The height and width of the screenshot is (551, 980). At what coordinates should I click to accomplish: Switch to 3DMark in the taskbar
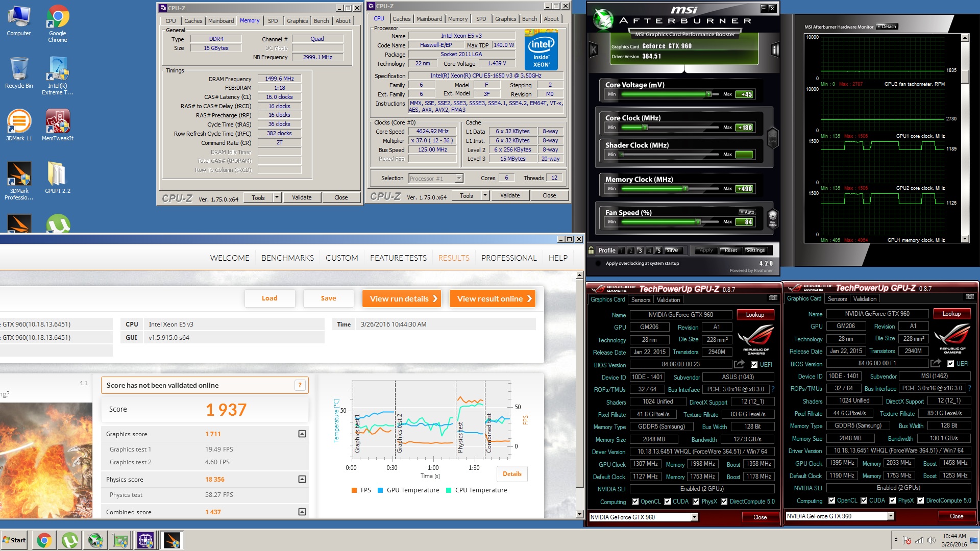(171, 540)
